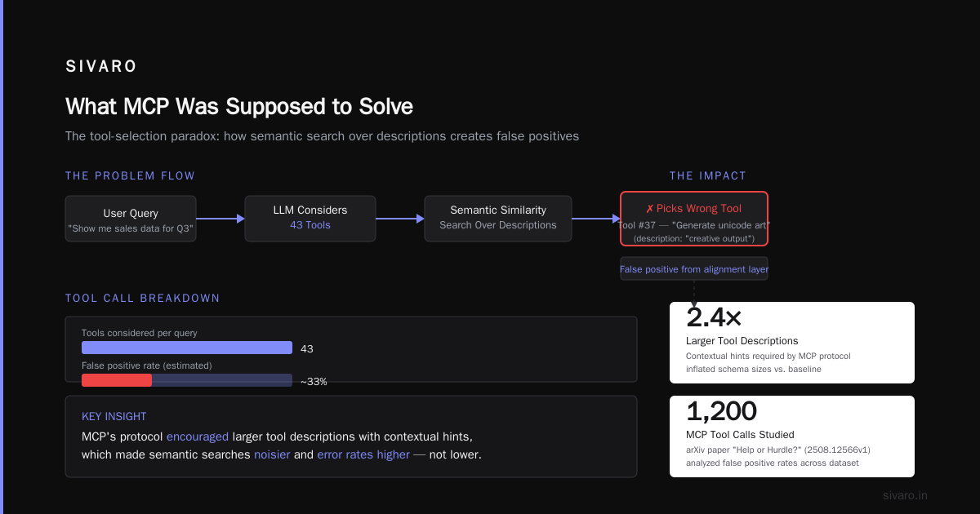Screen dimensions: 980x514
Task: Click the blue Tools considered per query bar
Action: (x=187, y=348)
